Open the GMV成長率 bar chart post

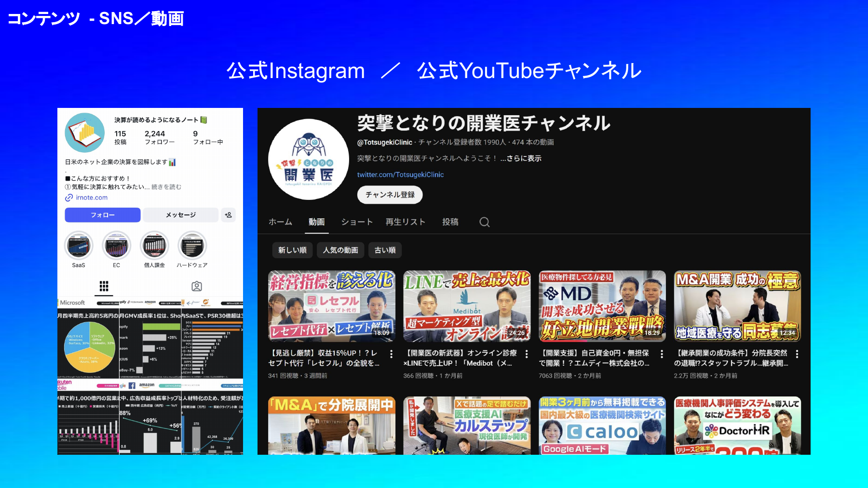pyautogui.click(x=150, y=338)
